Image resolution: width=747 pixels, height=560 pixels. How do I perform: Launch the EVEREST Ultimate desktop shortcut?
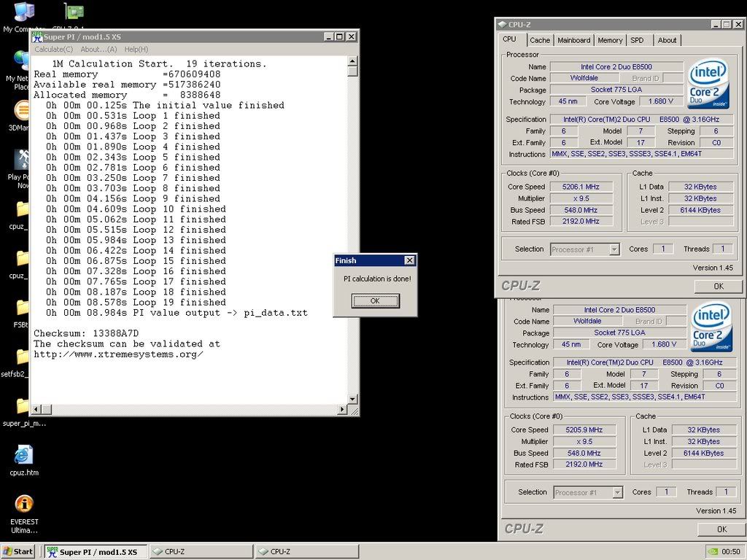point(24,504)
